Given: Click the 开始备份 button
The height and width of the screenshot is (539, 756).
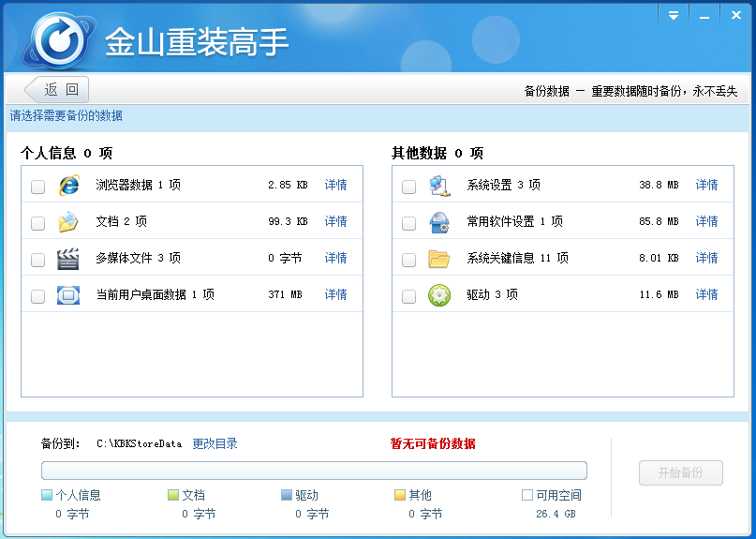Looking at the screenshot, I should (681, 472).
